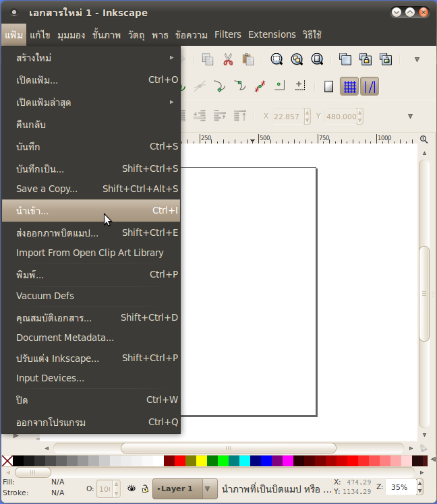
Task: Toggle snap to line midpoints icon
Action: [260, 86]
